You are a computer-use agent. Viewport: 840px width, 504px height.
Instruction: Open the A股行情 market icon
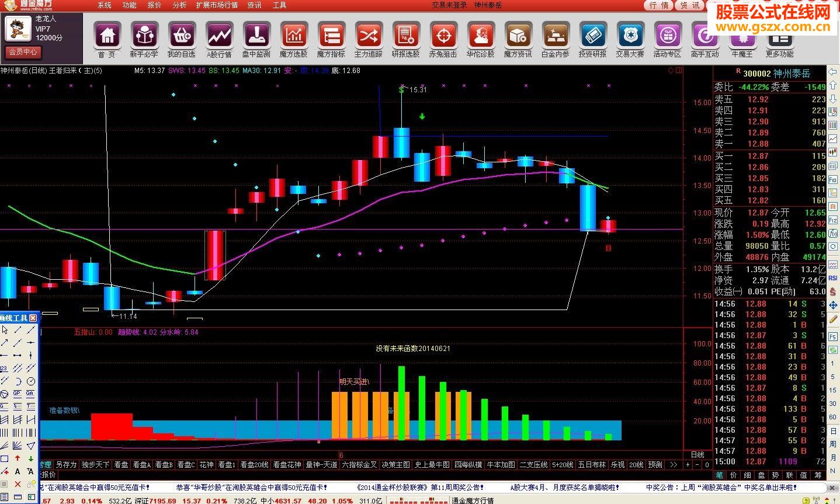pyautogui.click(x=219, y=34)
